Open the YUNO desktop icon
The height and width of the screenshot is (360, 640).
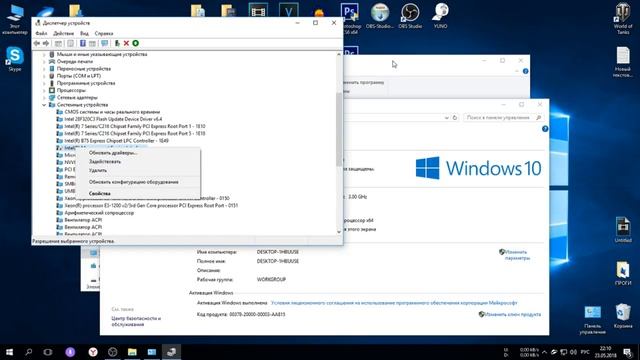coord(440,16)
